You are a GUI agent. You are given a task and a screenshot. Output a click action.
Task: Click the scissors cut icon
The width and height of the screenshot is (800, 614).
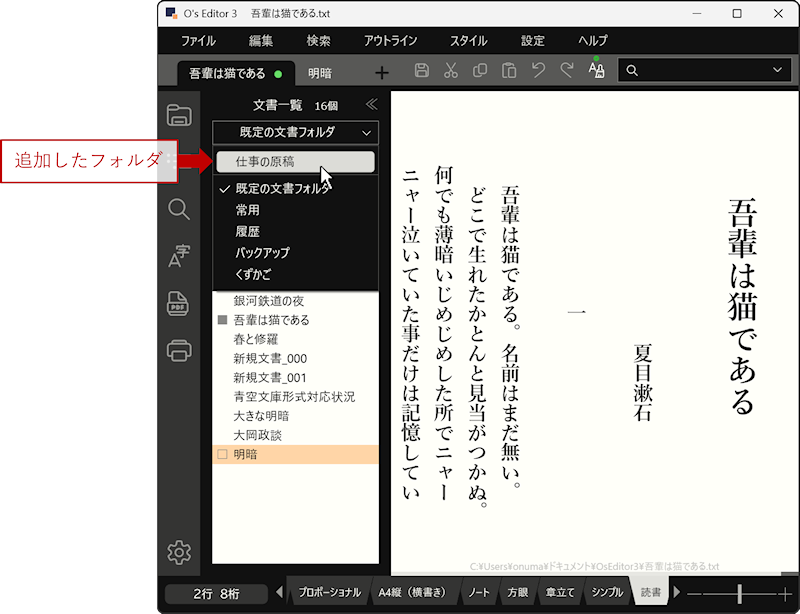point(451,71)
